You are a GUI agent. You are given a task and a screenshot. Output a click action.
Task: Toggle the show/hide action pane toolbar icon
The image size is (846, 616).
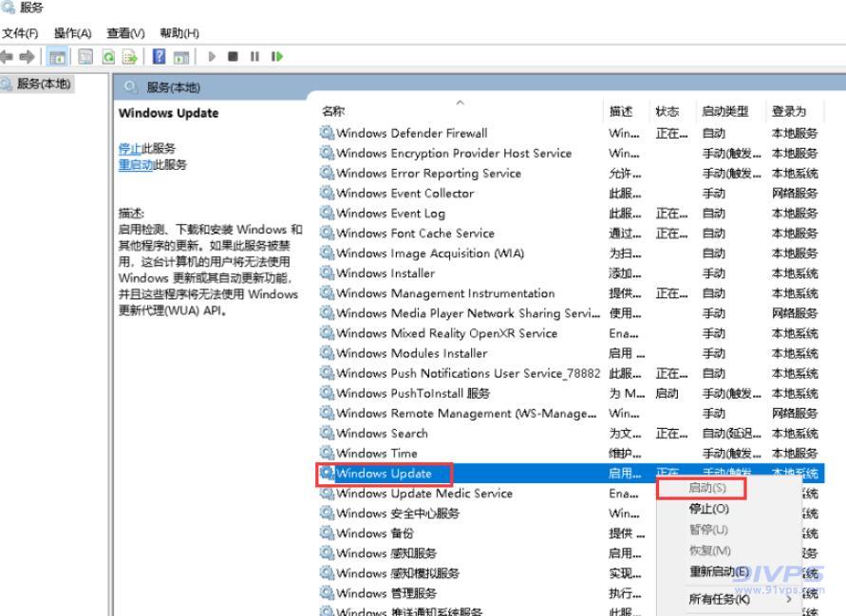coord(181,57)
